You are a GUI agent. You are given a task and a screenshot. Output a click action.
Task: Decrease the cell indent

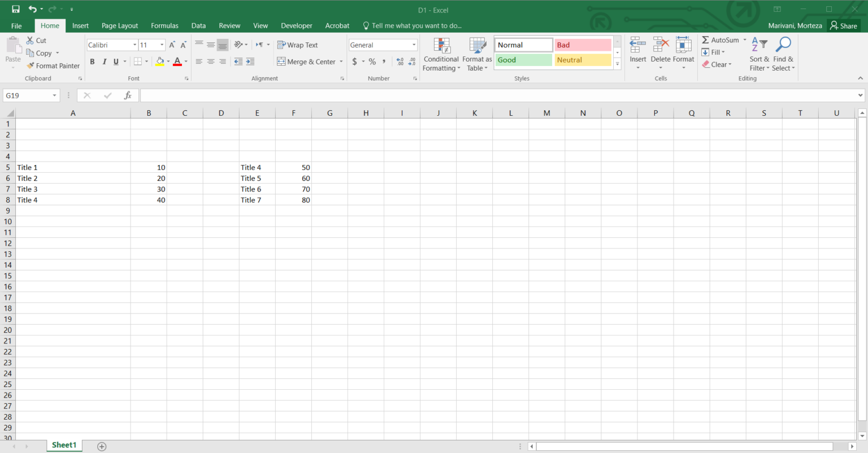click(238, 62)
